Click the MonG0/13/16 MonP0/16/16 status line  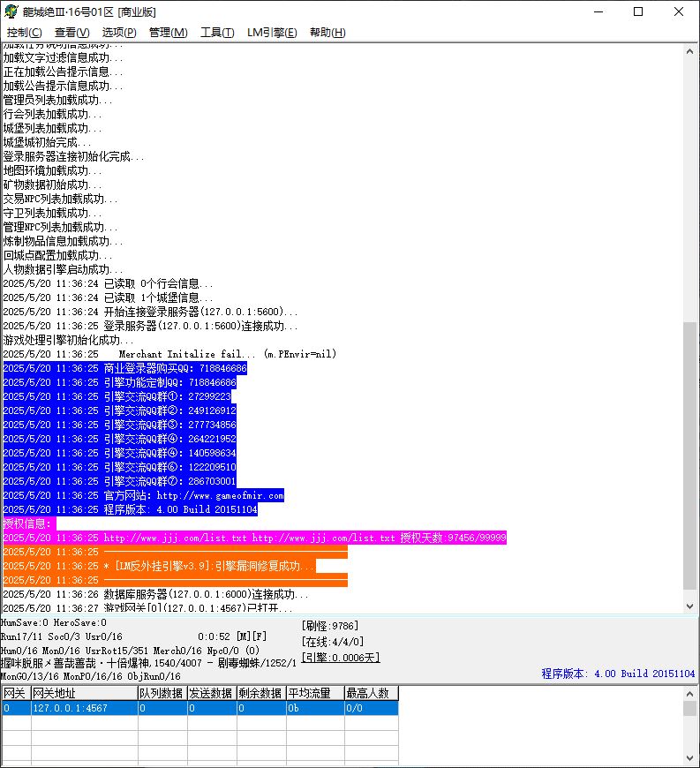pyautogui.click(x=91, y=676)
